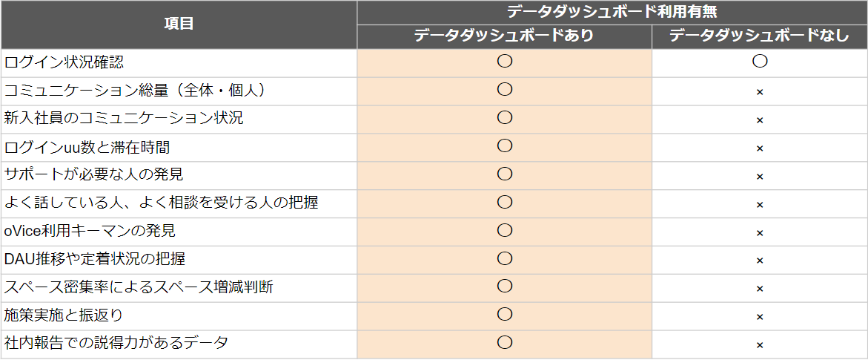Click × mark for スペース密集率 row
This screenshot has height=360, width=868.
click(x=760, y=289)
